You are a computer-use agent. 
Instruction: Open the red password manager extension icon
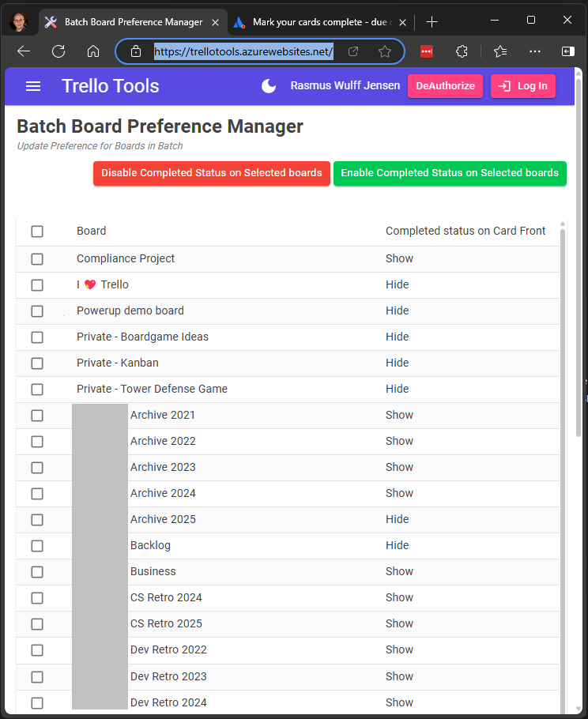tap(427, 51)
